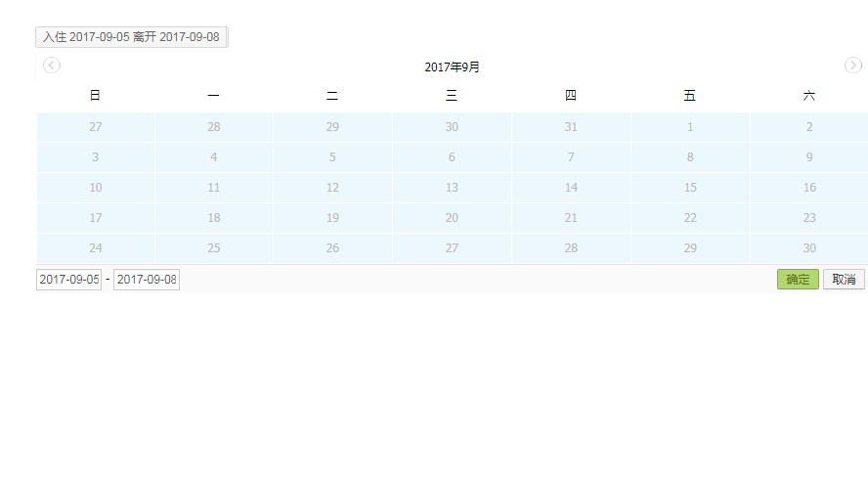868x484 pixels.
Task: Choose date 20 on the calendar
Action: point(452,218)
